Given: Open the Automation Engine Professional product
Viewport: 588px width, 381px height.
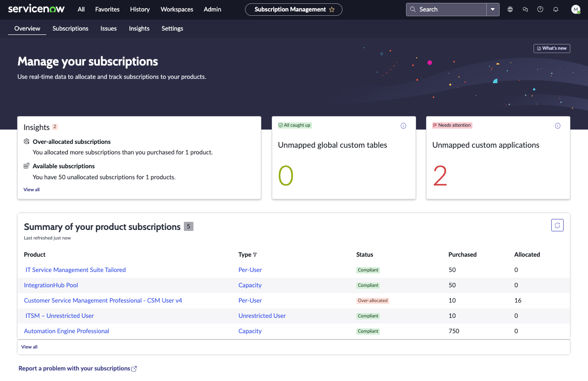Looking at the screenshot, I should point(66,331).
